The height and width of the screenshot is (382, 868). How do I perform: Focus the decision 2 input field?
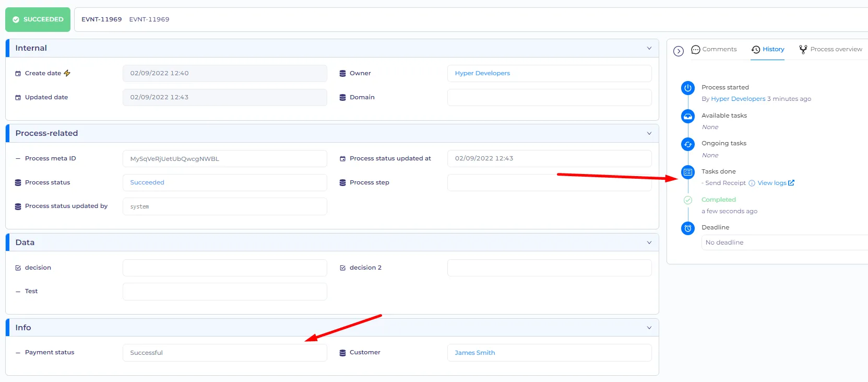[x=549, y=268]
